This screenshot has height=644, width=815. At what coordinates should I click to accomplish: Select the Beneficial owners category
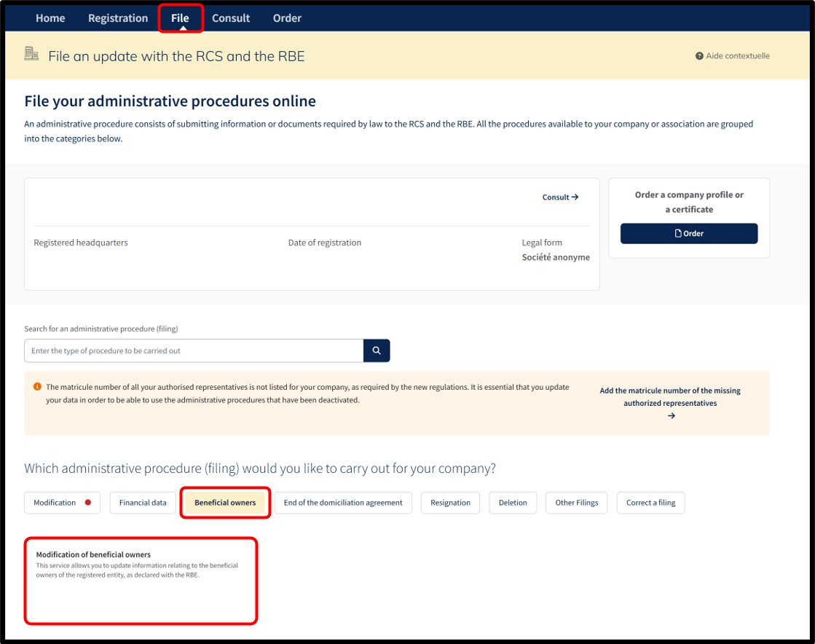click(225, 503)
